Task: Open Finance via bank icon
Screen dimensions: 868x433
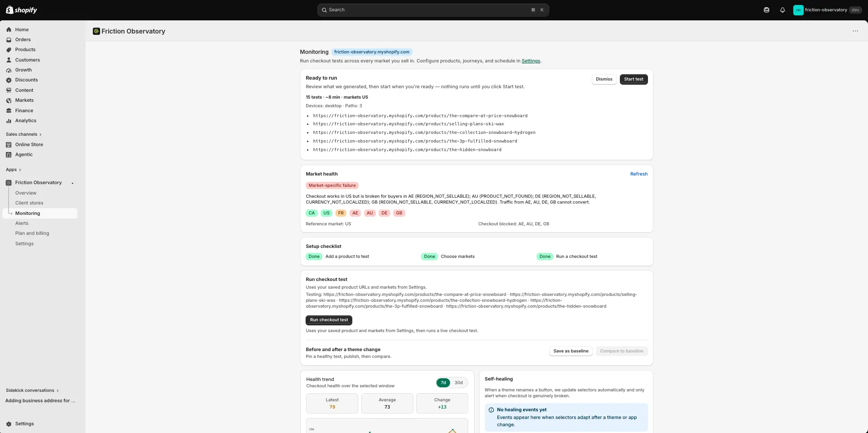Action: 9,110
